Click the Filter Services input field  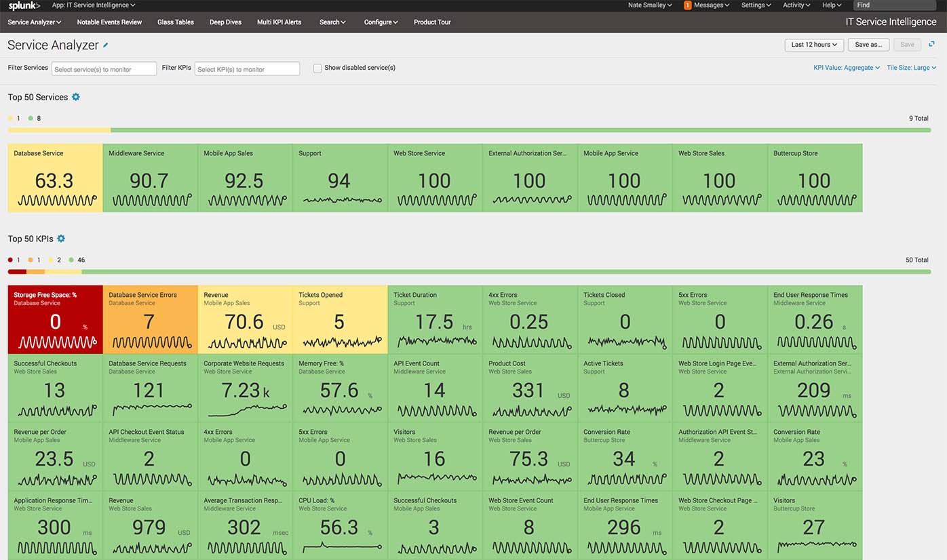click(x=104, y=68)
